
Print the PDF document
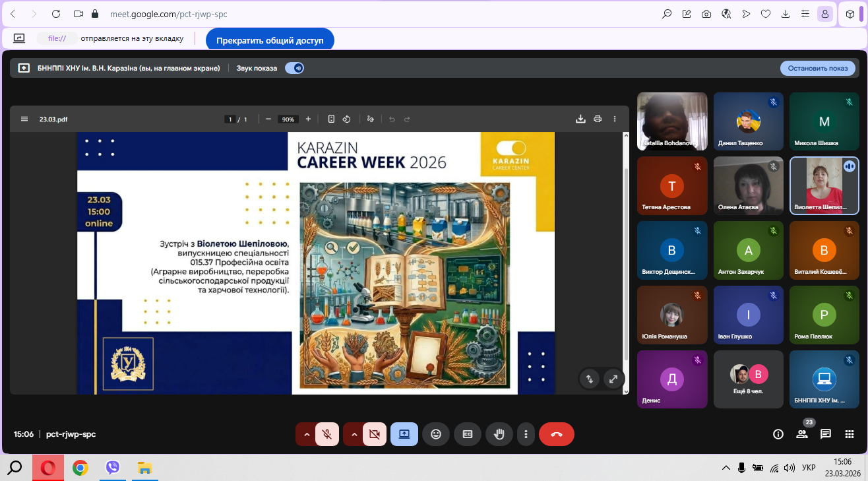pos(598,119)
